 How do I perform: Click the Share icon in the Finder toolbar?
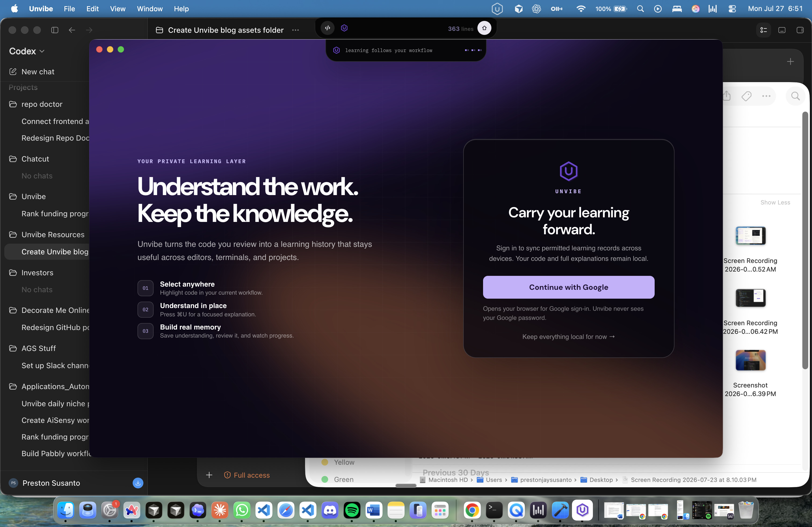727,96
